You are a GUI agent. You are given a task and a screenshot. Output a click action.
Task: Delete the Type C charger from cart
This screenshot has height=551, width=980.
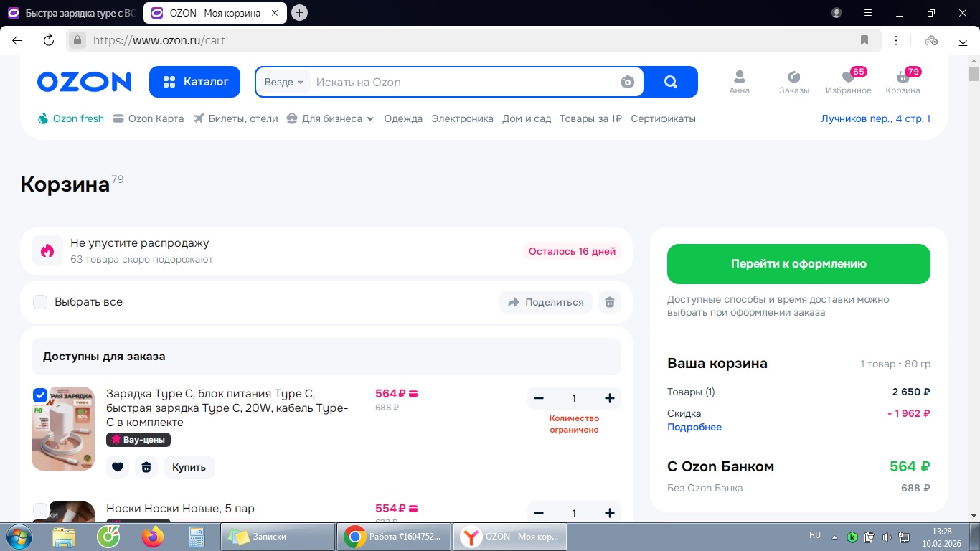point(146,467)
